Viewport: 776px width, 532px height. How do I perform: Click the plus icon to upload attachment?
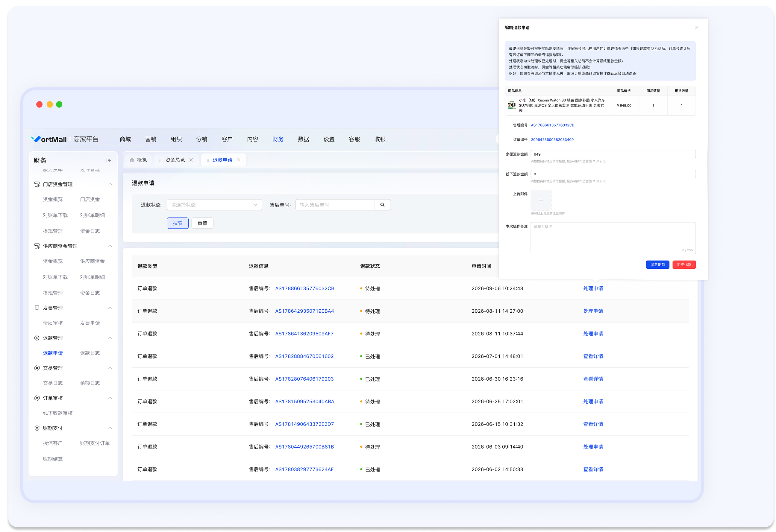(541, 200)
